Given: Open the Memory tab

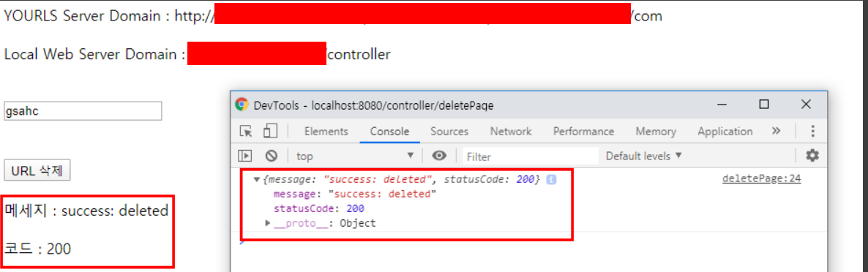Looking at the screenshot, I should 656,132.
